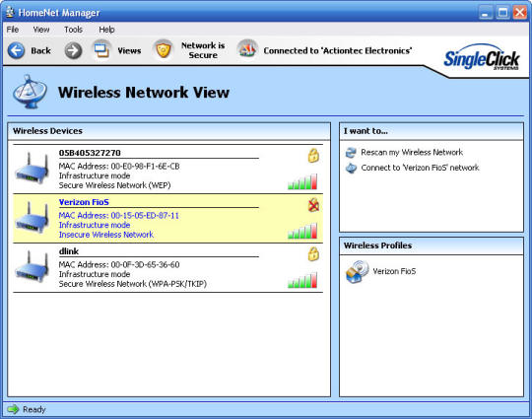The width and height of the screenshot is (532, 419).
Task: Click the satellite dish Wireless Network View icon
Action: pyautogui.click(x=30, y=92)
